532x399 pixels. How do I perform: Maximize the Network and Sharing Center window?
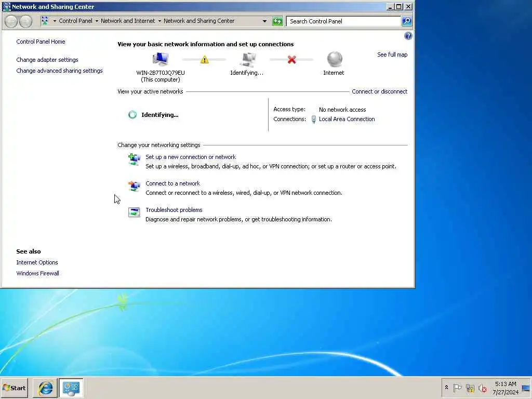pyautogui.click(x=399, y=6)
